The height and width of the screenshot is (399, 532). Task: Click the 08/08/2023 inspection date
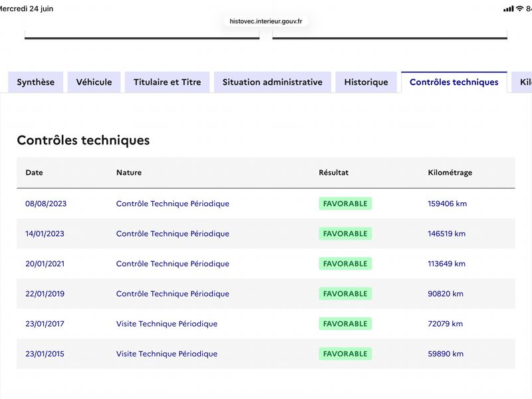(x=46, y=203)
